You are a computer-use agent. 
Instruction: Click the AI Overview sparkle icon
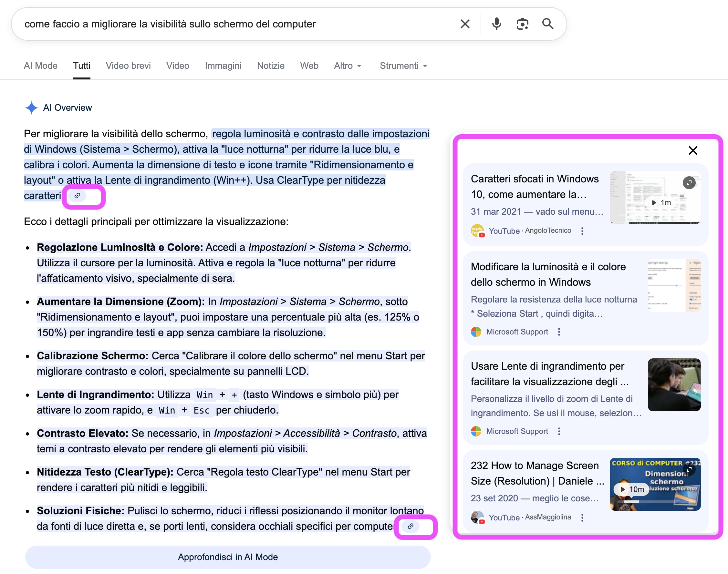(31, 108)
